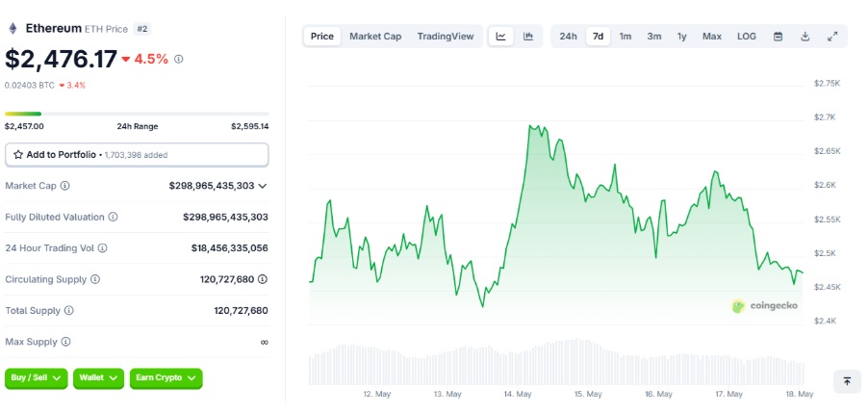Switch to the line chart view icon
868x414 pixels.
click(x=501, y=37)
